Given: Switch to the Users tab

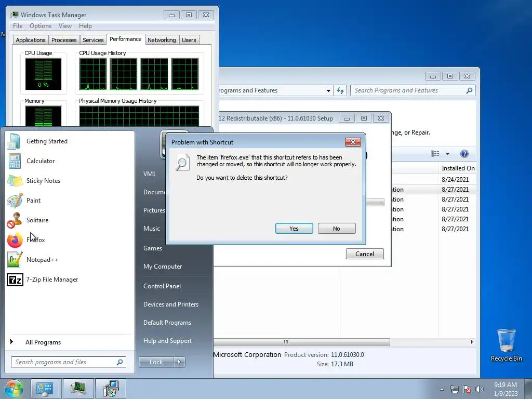Looking at the screenshot, I should 189,39.
